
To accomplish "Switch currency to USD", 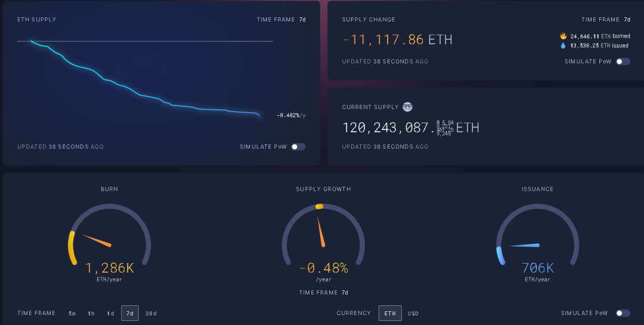I will [x=413, y=314].
